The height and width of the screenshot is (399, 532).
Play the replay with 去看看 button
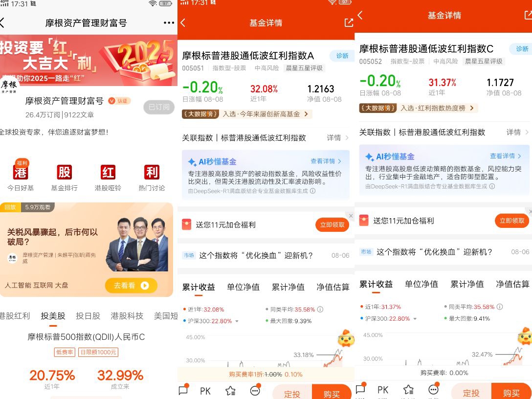pos(131,286)
